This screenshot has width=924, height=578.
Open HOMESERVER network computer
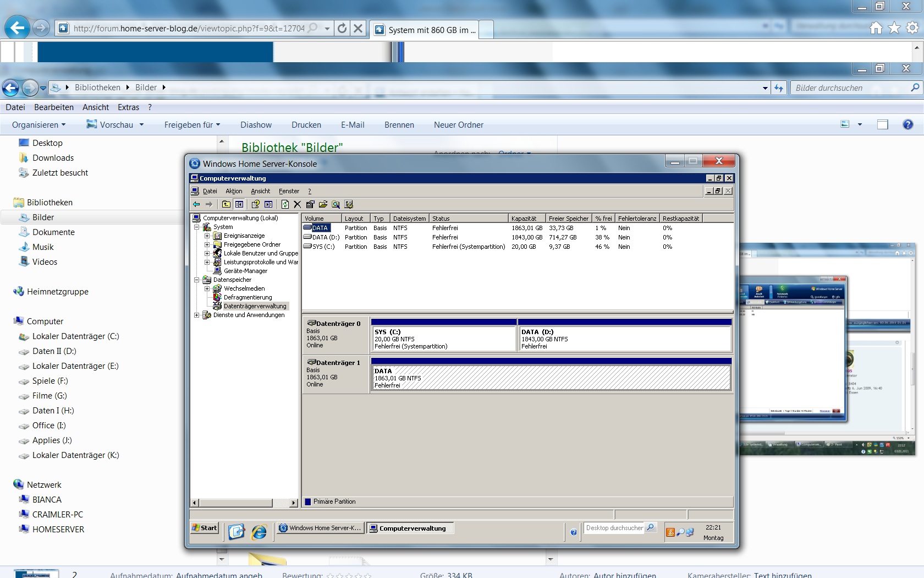(58, 530)
